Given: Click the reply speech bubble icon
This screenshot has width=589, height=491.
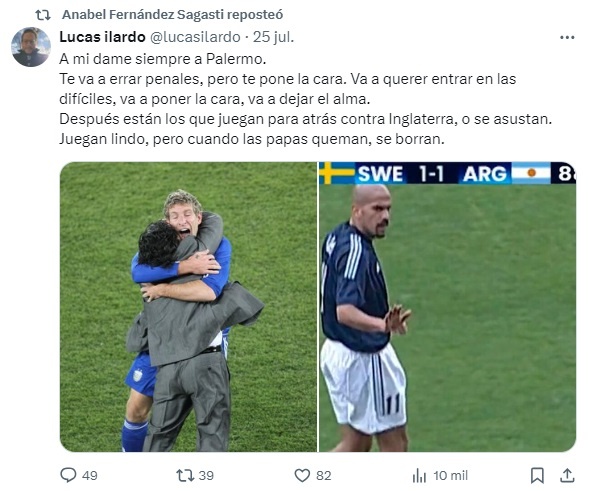Looking at the screenshot, I should click(68, 475).
